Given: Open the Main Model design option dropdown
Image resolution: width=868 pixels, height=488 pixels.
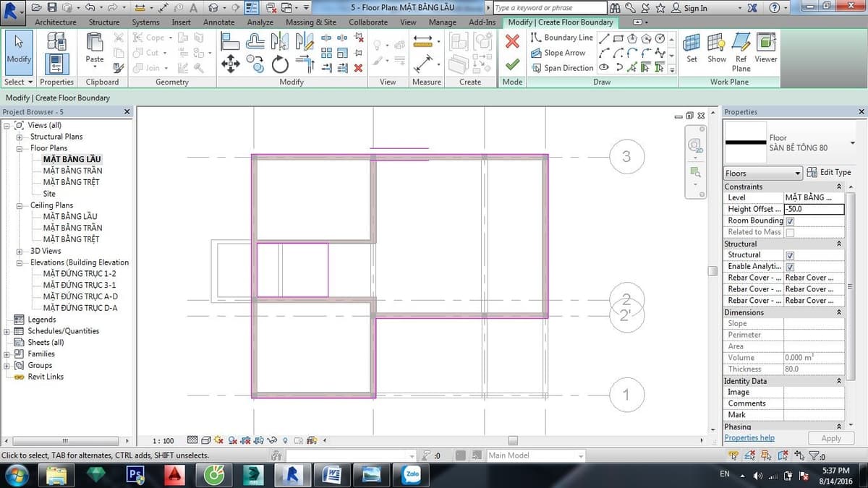Looking at the screenshot, I should point(535,455).
